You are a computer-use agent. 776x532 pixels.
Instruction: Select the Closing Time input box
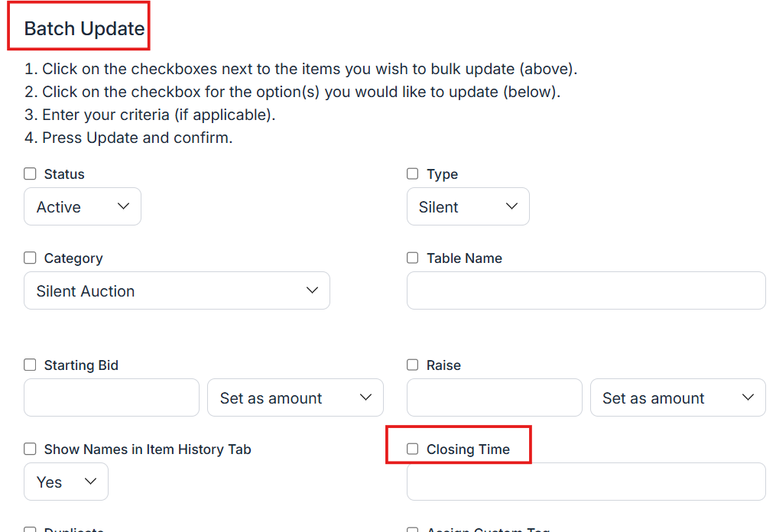(x=586, y=482)
